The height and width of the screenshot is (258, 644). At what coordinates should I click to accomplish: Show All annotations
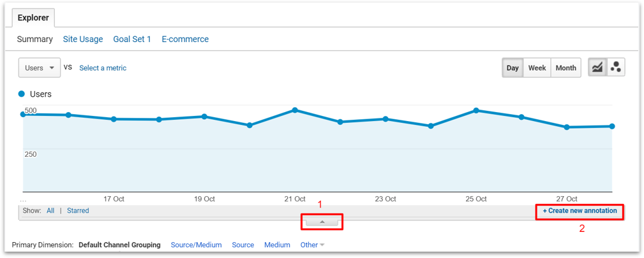tap(50, 210)
